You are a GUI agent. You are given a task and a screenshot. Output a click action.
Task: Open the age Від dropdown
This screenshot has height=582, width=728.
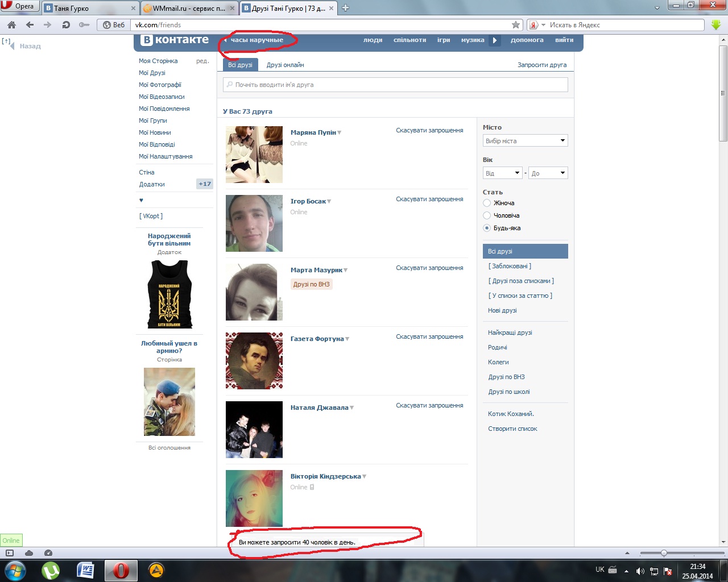[503, 173]
